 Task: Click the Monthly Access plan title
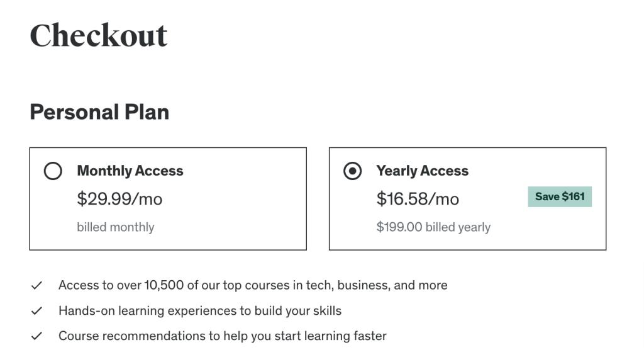click(x=130, y=171)
